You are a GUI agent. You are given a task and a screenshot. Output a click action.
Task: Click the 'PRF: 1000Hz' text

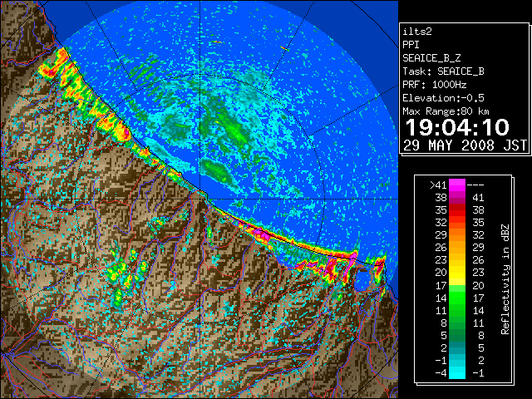tap(434, 85)
